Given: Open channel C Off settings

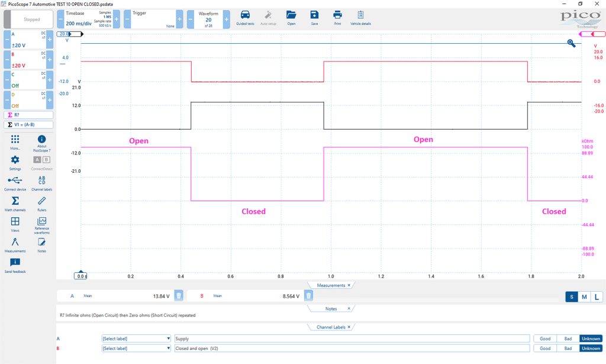Looking at the screenshot, I should coord(28,79).
